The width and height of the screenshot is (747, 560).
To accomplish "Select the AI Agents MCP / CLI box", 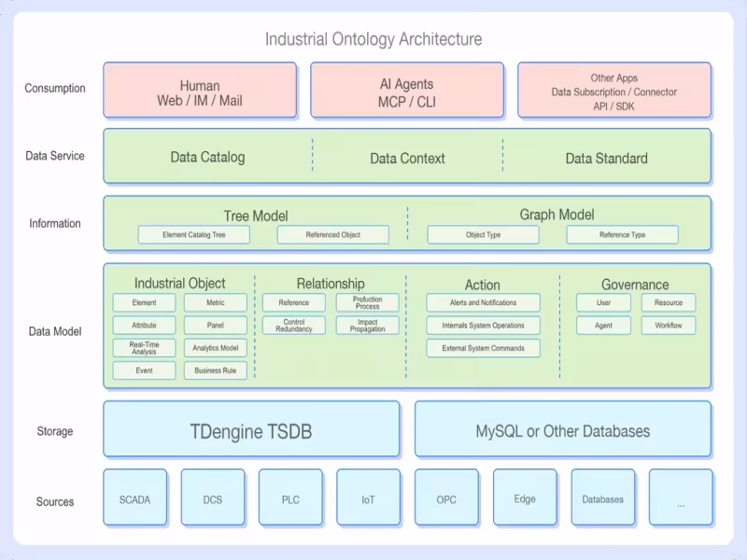I will tap(407, 90).
